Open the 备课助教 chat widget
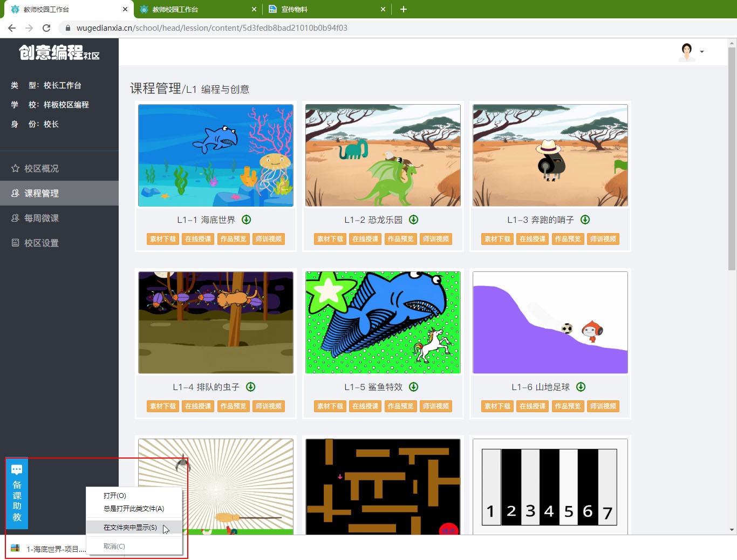 [17, 494]
